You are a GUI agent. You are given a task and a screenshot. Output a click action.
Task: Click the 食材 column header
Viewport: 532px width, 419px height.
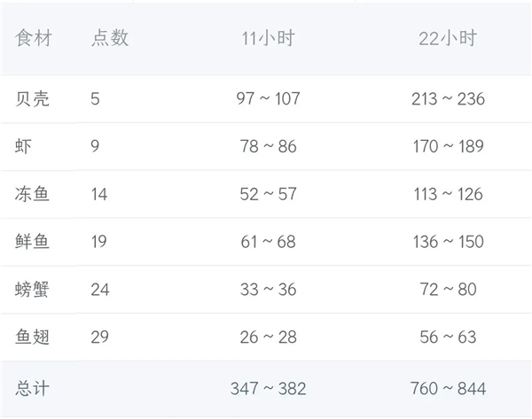point(33,38)
